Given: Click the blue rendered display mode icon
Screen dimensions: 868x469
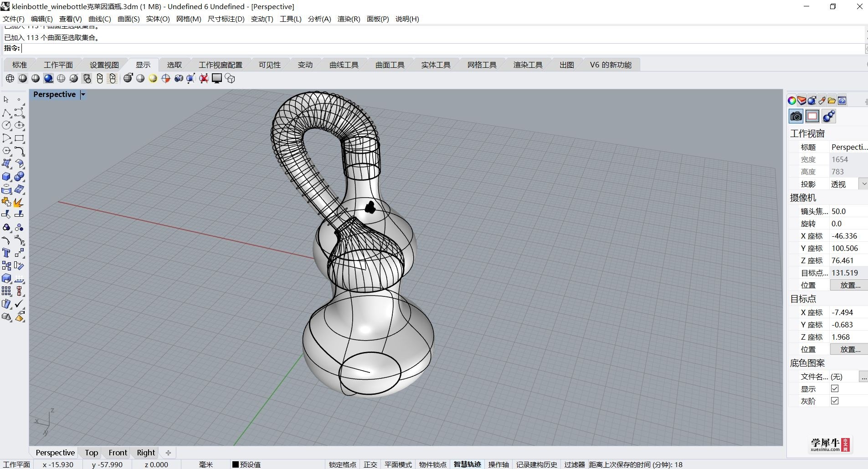Looking at the screenshot, I should [x=48, y=79].
